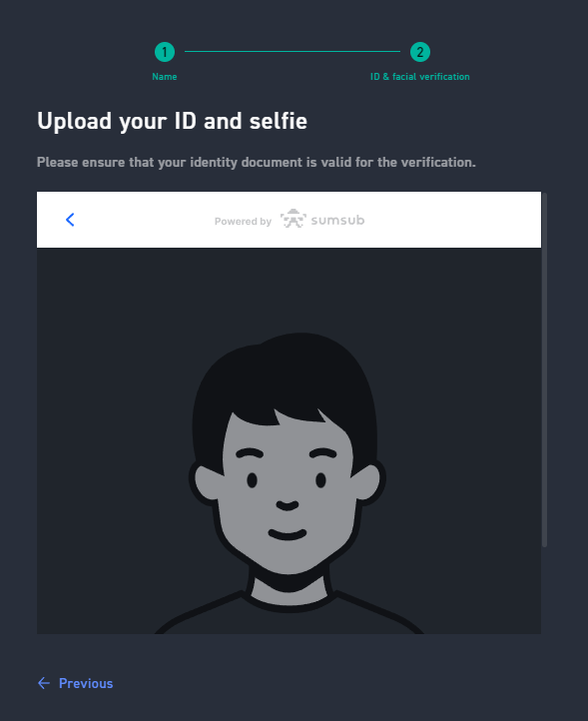Click the Upload your ID and selfie heading
This screenshot has height=721, width=588.
(172, 122)
